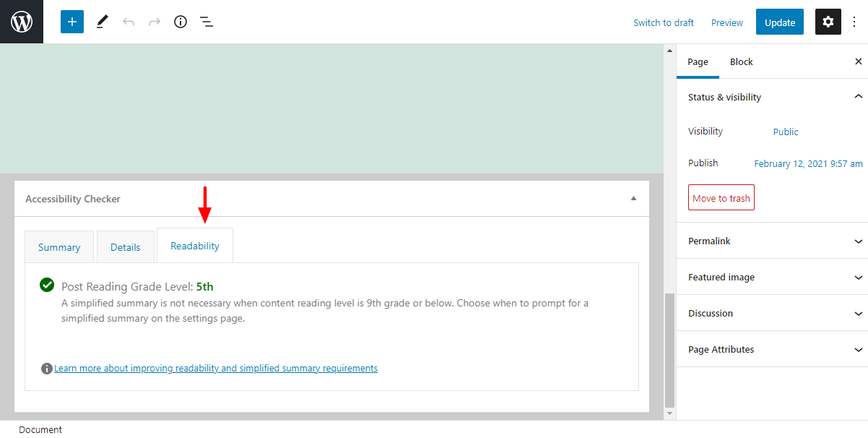Open the three-dot Options menu
The height and width of the screenshot is (438, 868).
tap(854, 22)
